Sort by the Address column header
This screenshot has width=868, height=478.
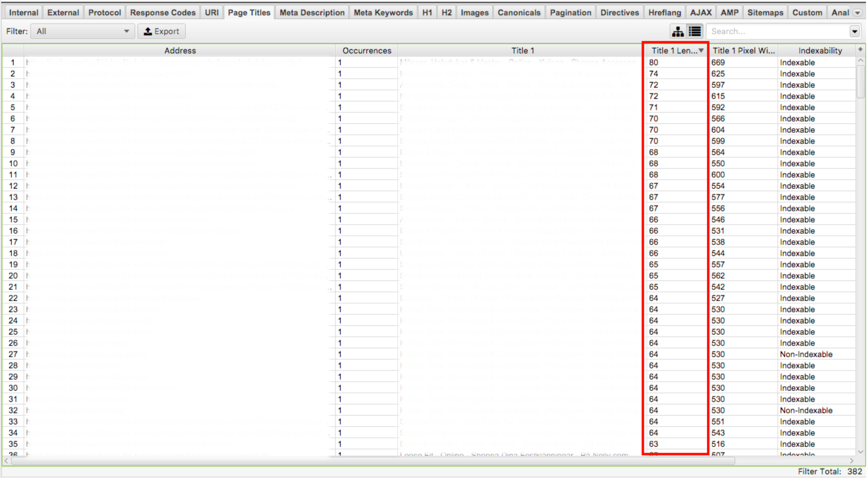pos(180,51)
